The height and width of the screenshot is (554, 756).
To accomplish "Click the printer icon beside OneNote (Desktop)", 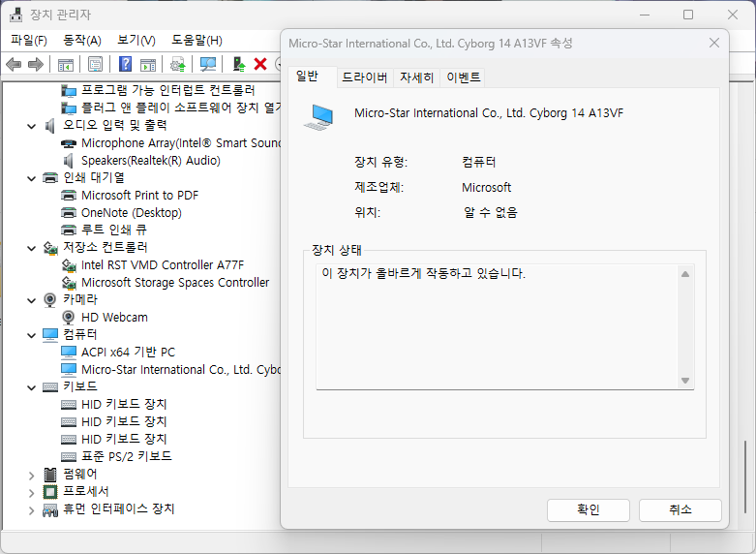I will (69, 213).
